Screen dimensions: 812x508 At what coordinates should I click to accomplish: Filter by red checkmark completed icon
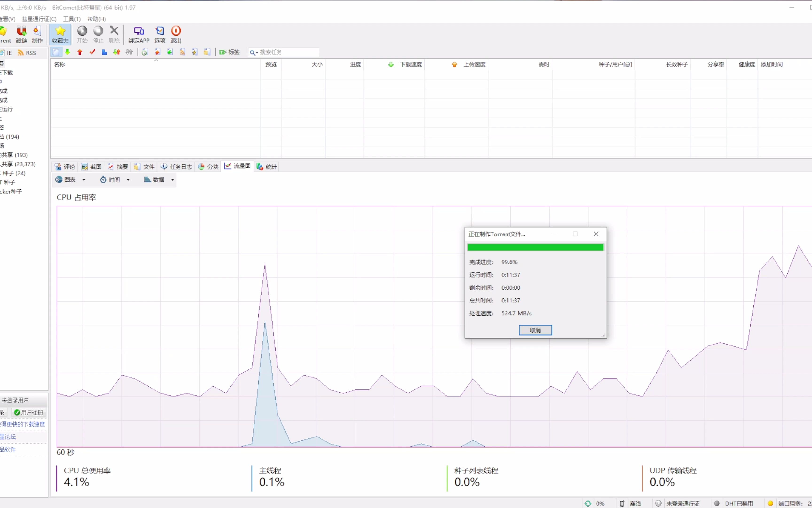[x=92, y=52]
